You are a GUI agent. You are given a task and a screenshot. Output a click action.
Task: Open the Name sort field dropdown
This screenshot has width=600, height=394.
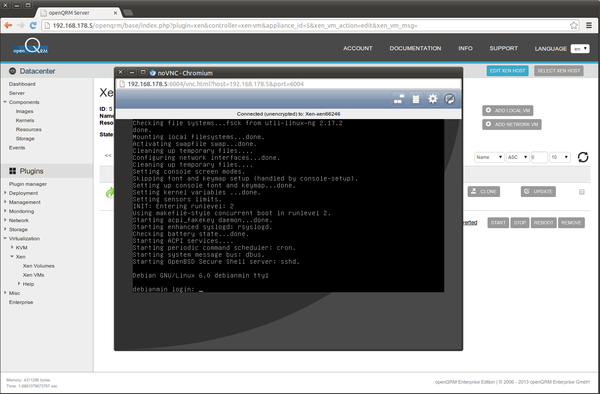(489, 157)
